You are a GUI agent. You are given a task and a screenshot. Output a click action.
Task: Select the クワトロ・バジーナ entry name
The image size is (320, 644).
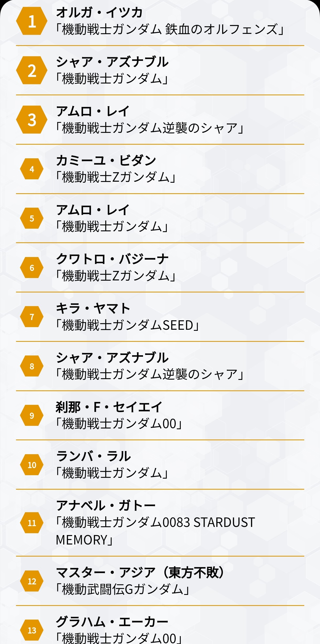tap(112, 259)
